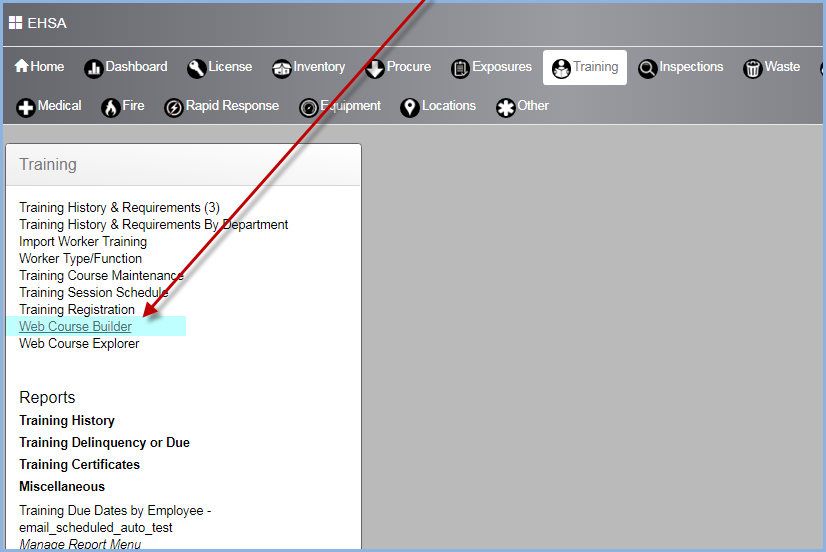Open Training Session Schedule link
This screenshot has width=826, height=552.
[94, 292]
